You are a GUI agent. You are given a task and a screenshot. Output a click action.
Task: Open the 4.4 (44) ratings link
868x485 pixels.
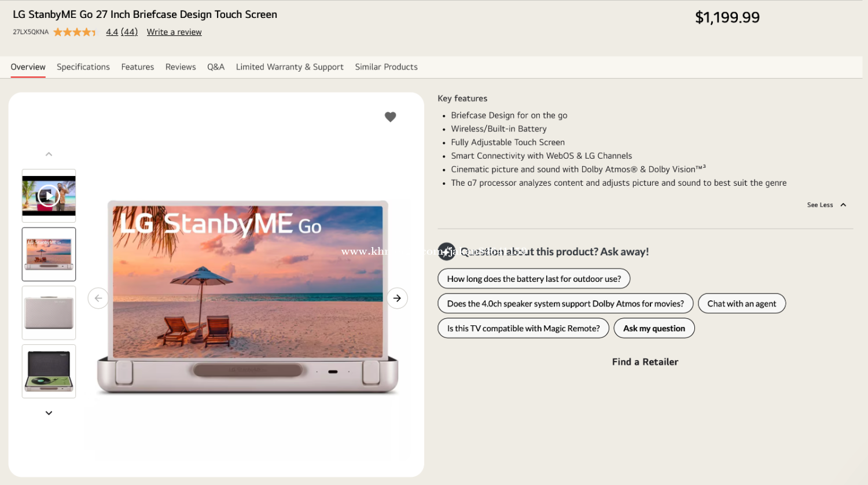tap(122, 32)
